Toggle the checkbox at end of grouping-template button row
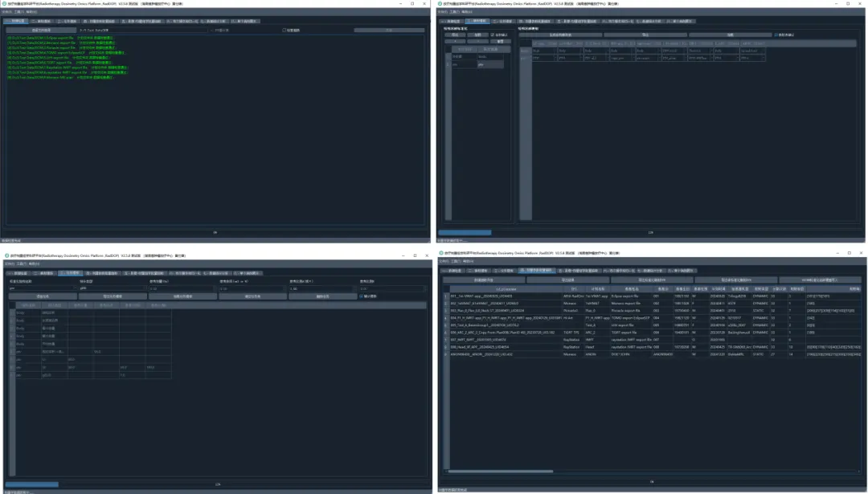Image resolution: width=868 pixels, height=494 pixels. [x=362, y=296]
